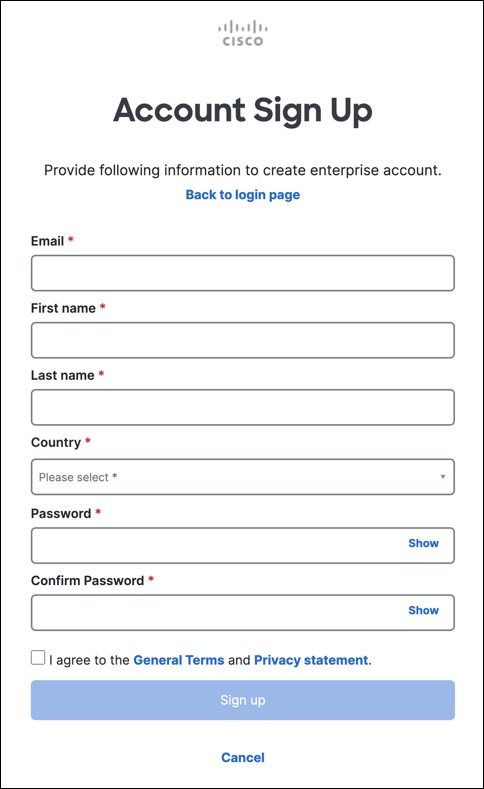Screen dimensions: 484x789
Task: Click the 'Confirm Password' label text
Action: (88, 581)
